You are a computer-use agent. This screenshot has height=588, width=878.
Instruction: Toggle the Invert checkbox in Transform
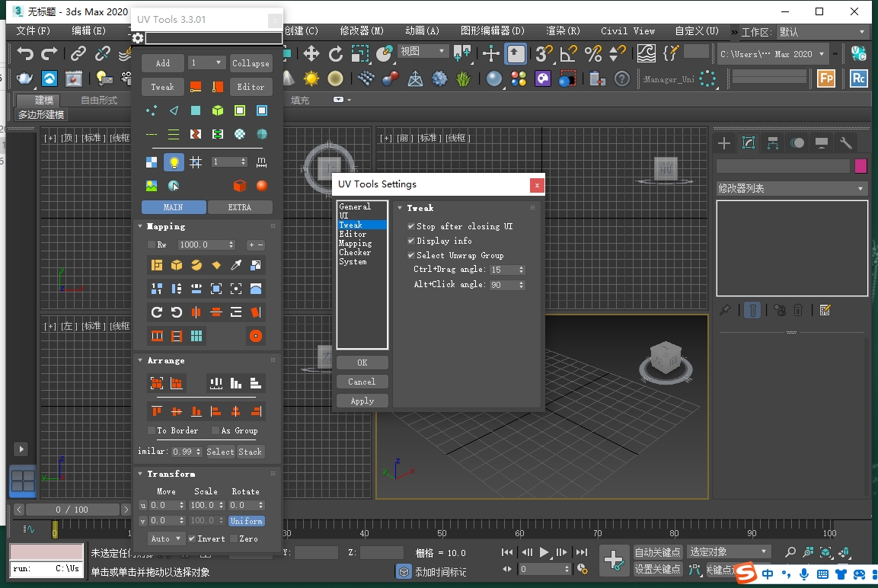[x=192, y=538]
